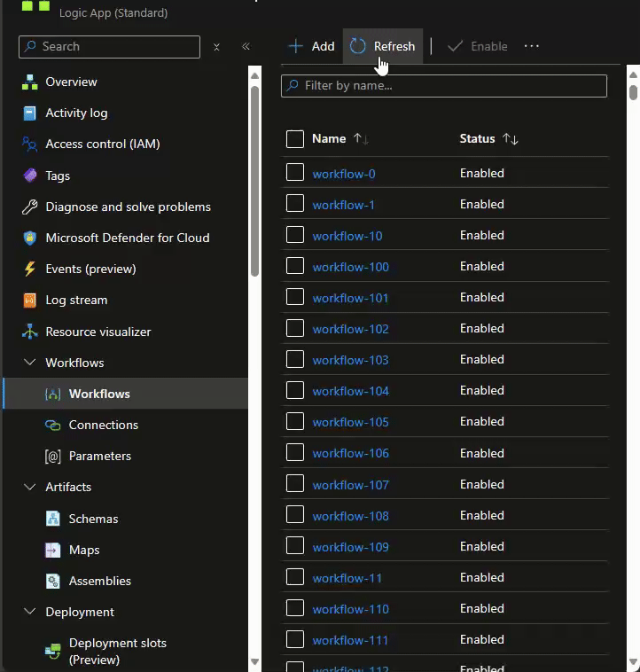The image size is (640, 672).
Task: Click the Assemblies icon
Action: 52,582
